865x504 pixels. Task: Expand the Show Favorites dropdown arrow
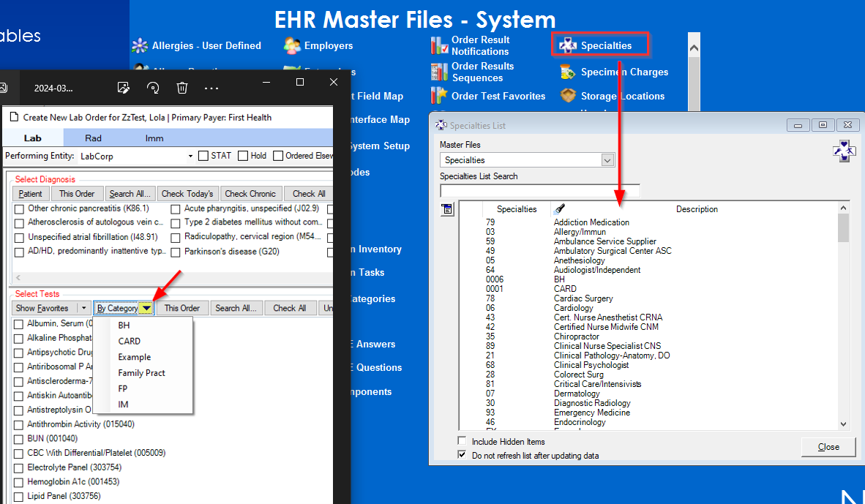click(84, 308)
